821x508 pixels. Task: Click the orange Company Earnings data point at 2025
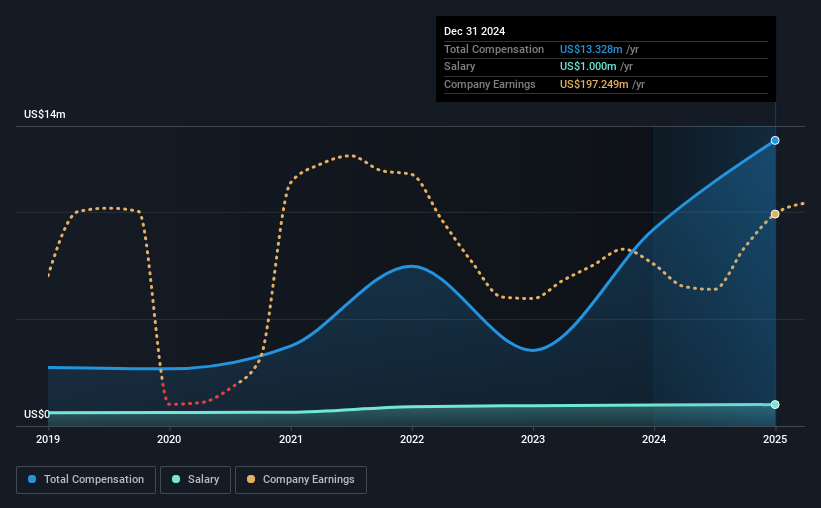775,214
